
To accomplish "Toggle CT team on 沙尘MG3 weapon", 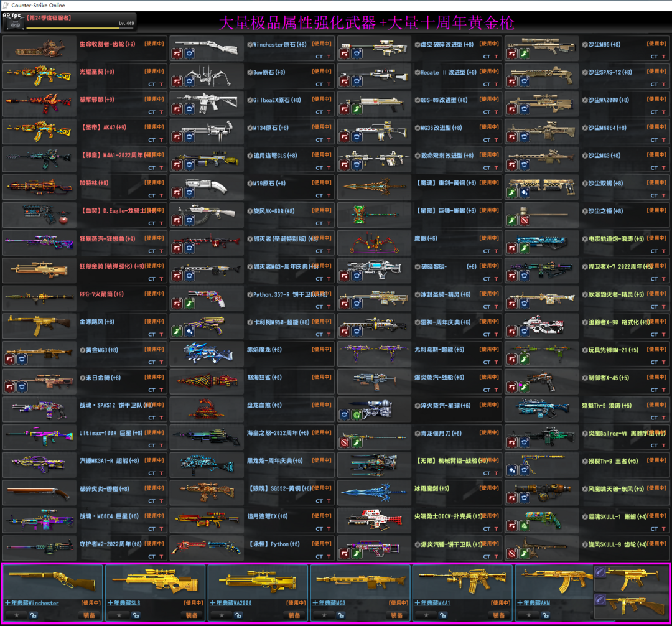I will click(654, 168).
